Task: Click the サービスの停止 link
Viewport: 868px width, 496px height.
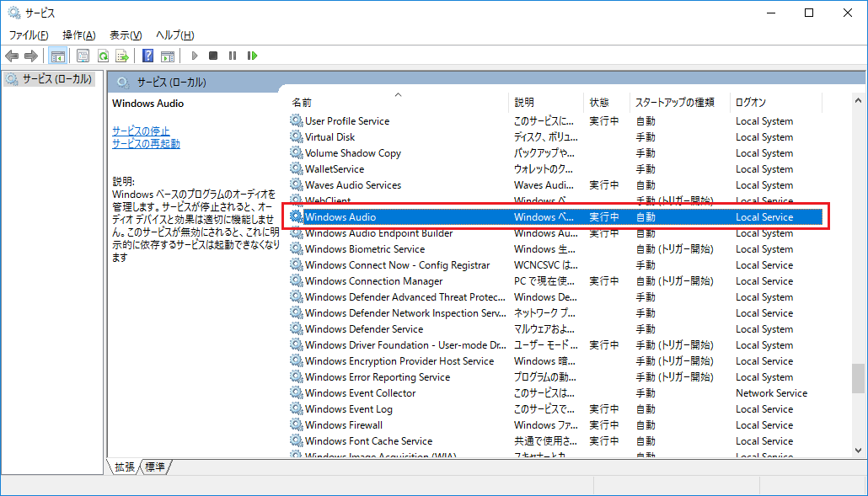Action: (141, 131)
